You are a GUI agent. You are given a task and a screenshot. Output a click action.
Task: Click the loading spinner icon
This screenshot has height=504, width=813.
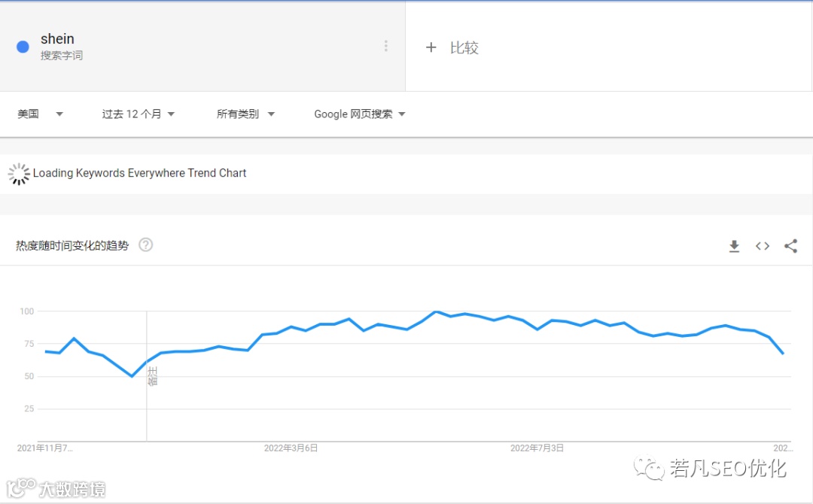point(19,174)
